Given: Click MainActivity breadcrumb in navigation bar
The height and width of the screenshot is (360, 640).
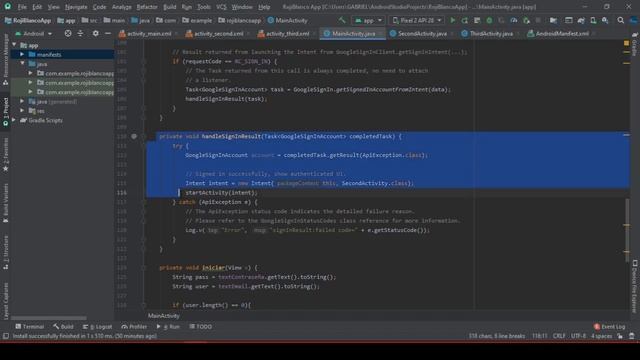Looking at the screenshot, I should coord(287,20).
